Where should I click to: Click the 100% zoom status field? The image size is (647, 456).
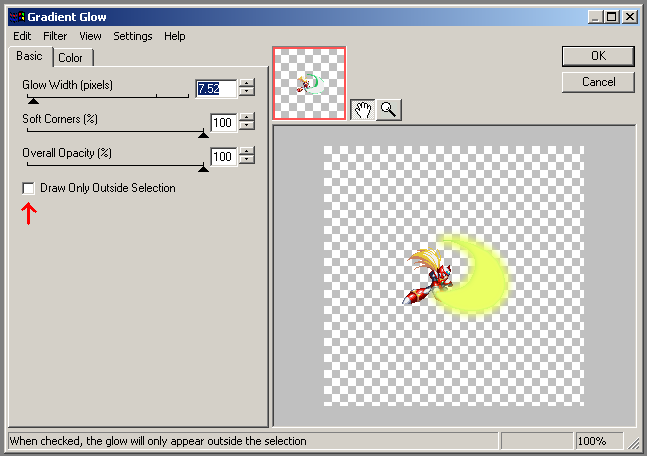(599, 441)
